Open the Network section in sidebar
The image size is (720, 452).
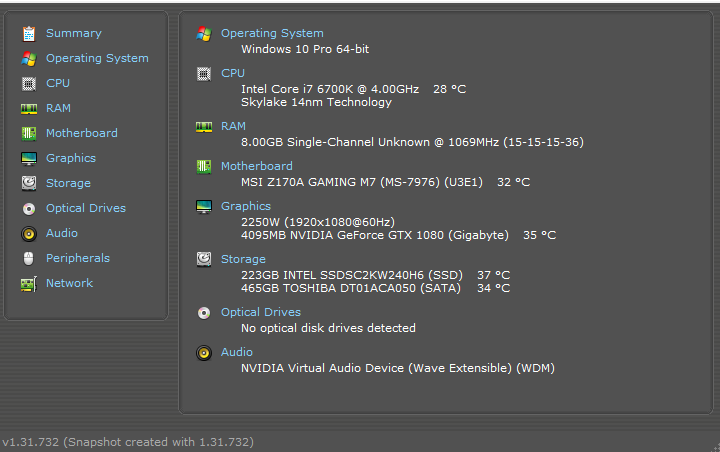tap(69, 283)
